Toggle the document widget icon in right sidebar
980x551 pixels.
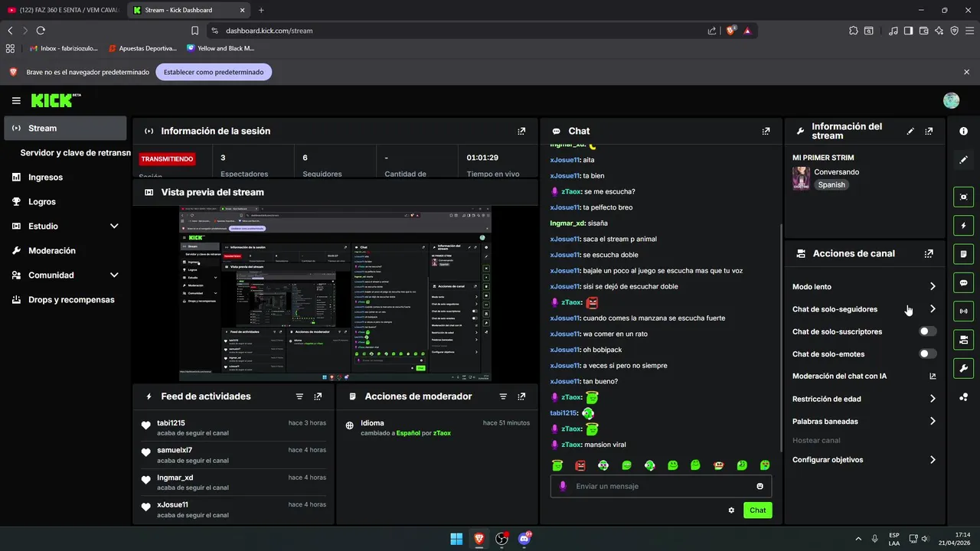coord(963,254)
